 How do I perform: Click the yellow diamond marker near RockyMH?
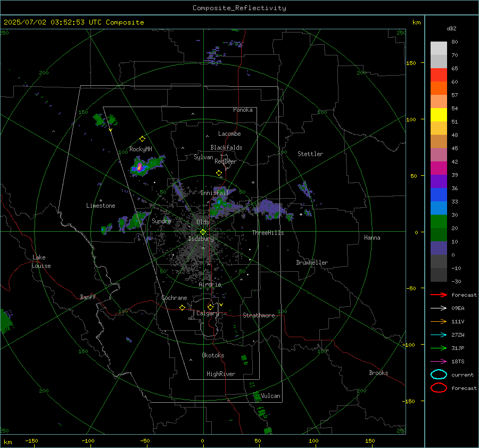(x=142, y=139)
